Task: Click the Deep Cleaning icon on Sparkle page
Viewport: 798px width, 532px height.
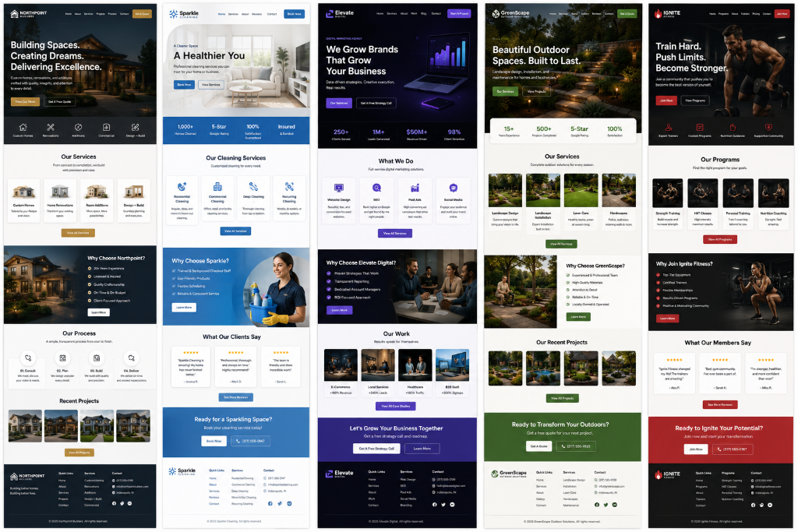Action: click(x=253, y=187)
